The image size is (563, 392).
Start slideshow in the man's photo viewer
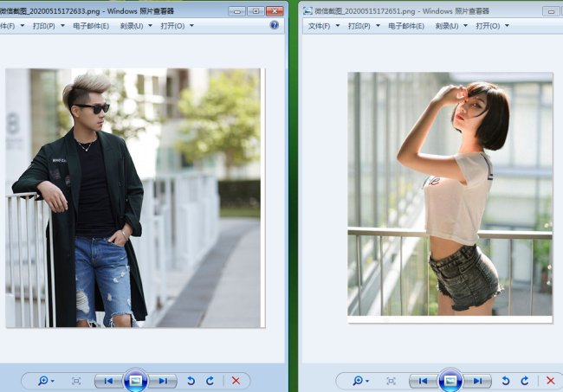point(135,381)
